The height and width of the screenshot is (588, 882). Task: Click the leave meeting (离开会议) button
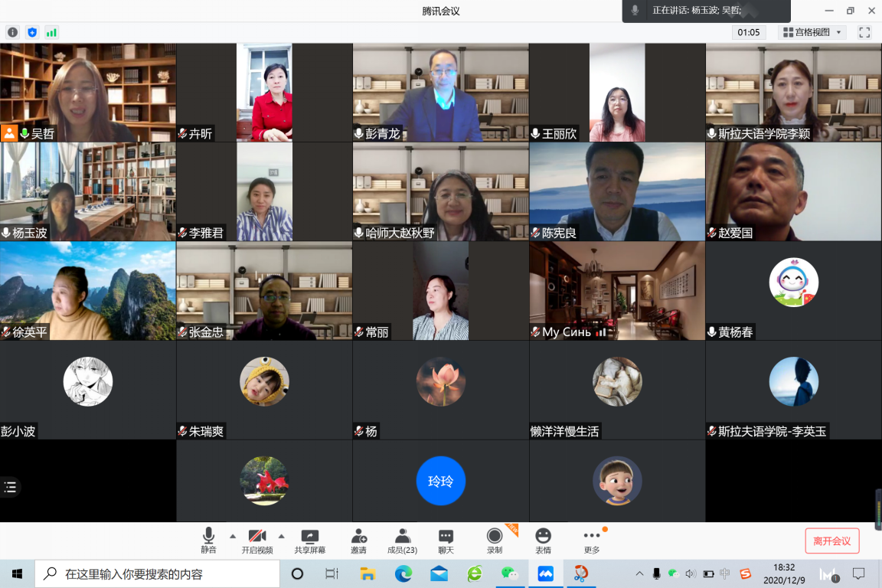tap(831, 541)
